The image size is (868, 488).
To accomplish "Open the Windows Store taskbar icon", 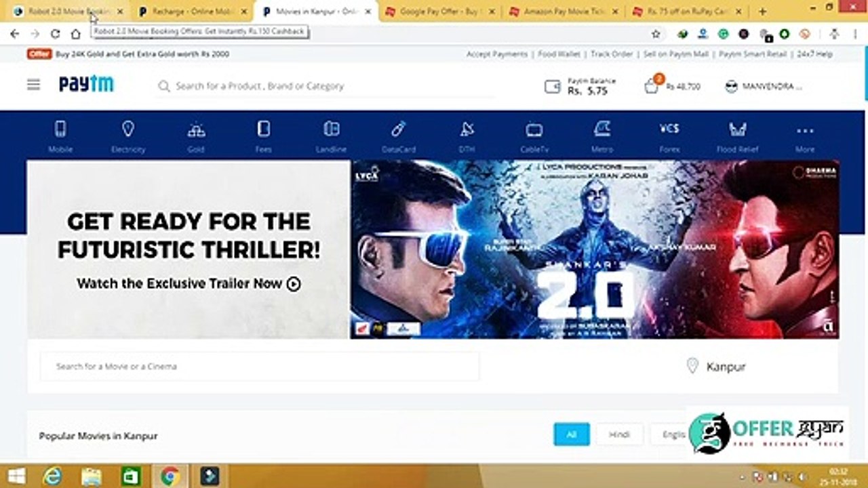I will [x=131, y=476].
